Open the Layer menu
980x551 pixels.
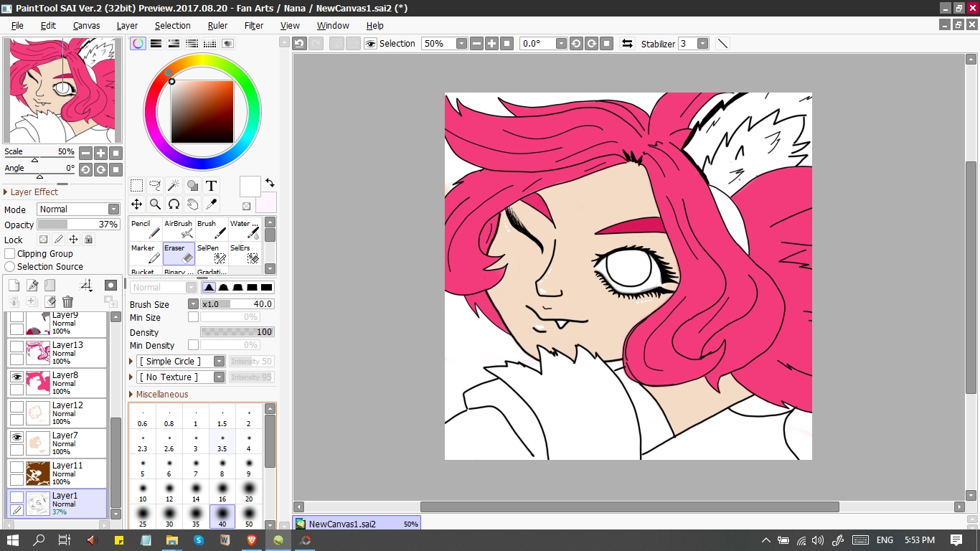(127, 25)
